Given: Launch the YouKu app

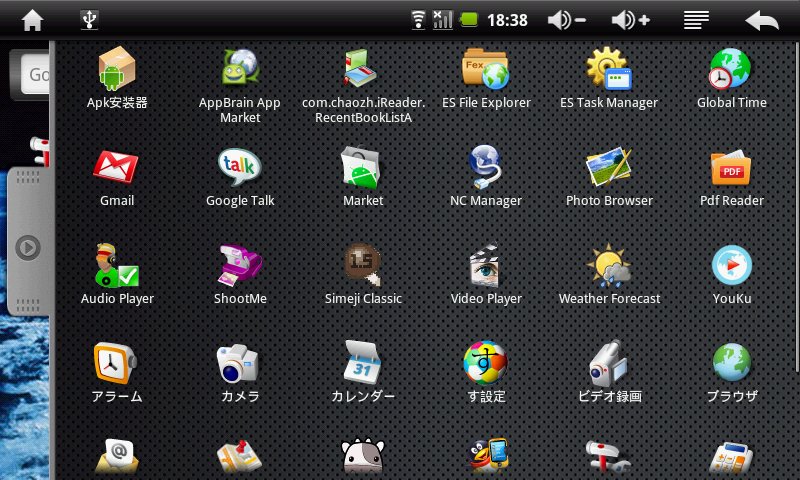Looking at the screenshot, I should (x=732, y=274).
